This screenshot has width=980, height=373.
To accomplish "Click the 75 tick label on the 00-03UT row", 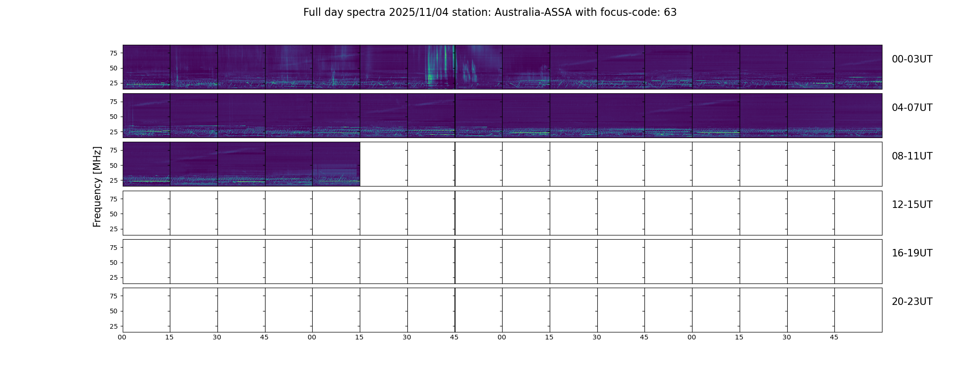I will point(113,53).
